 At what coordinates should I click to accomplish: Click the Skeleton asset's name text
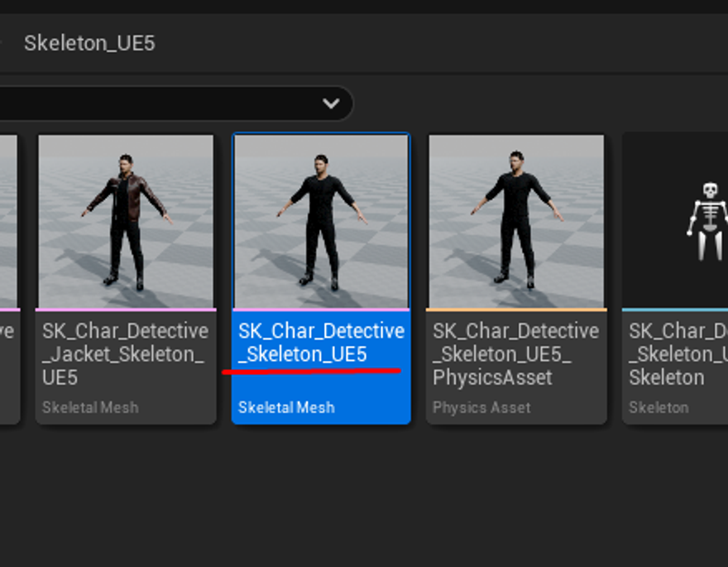pyautogui.click(x=677, y=353)
